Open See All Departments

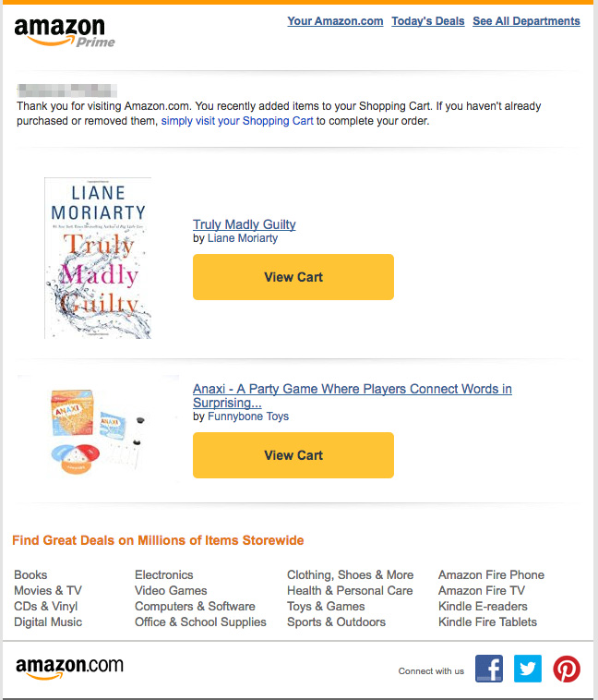click(x=526, y=21)
